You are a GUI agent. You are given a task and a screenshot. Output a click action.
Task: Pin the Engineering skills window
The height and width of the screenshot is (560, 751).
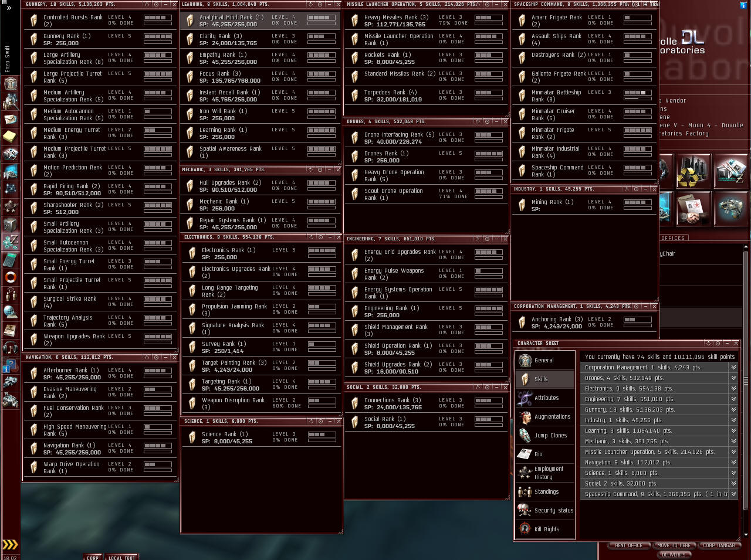click(487, 239)
